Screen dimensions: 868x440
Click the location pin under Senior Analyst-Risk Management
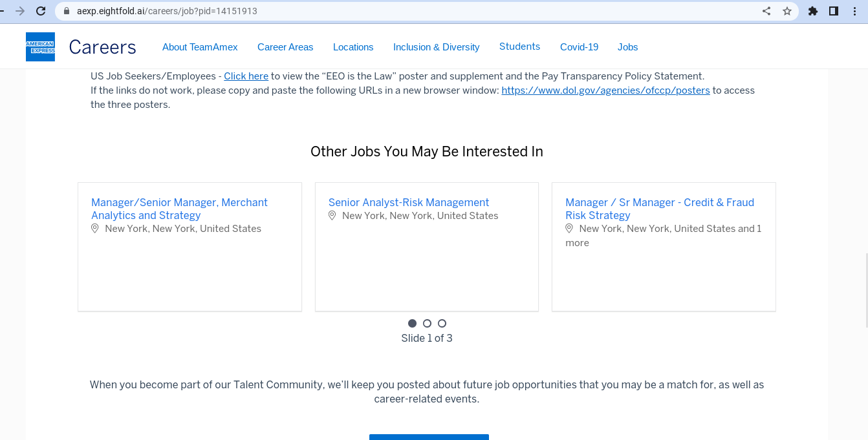332,216
